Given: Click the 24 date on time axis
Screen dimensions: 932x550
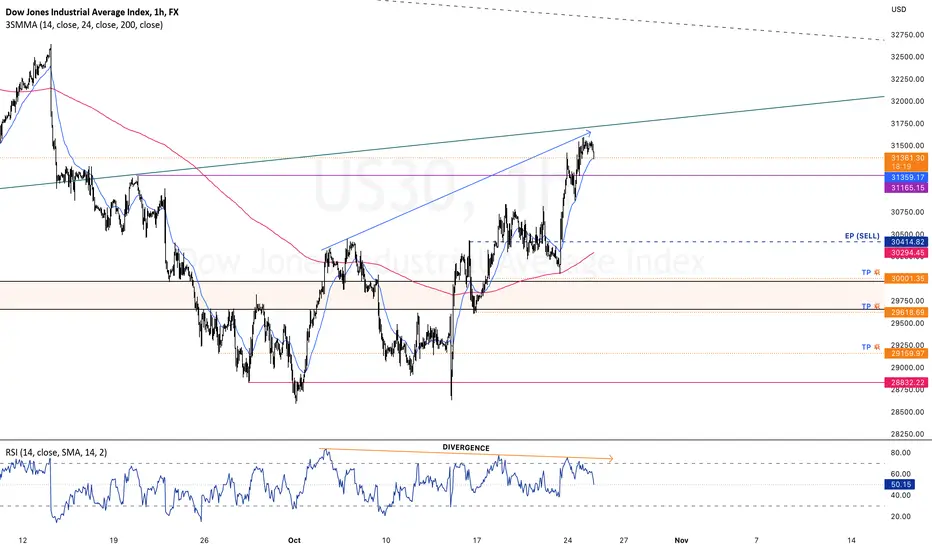Looking at the screenshot, I should pyautogui.click(x=568, y=540).
